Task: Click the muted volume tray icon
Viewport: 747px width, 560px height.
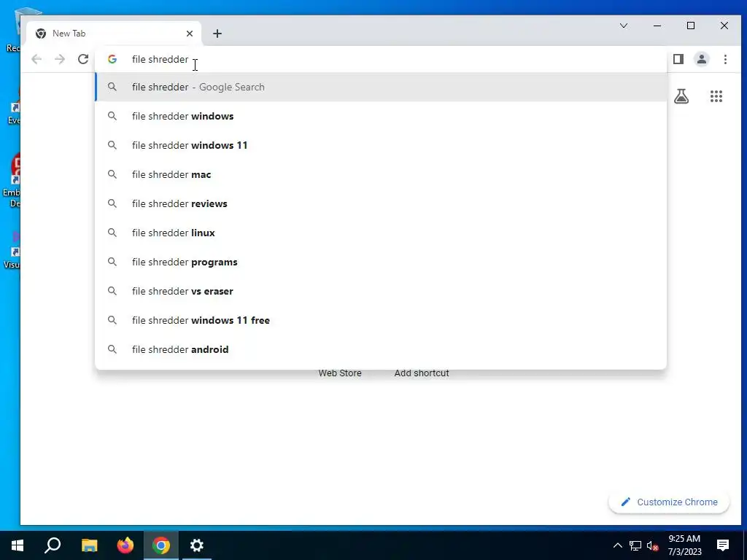Action: pyautogui.click(x=653, y=545)
